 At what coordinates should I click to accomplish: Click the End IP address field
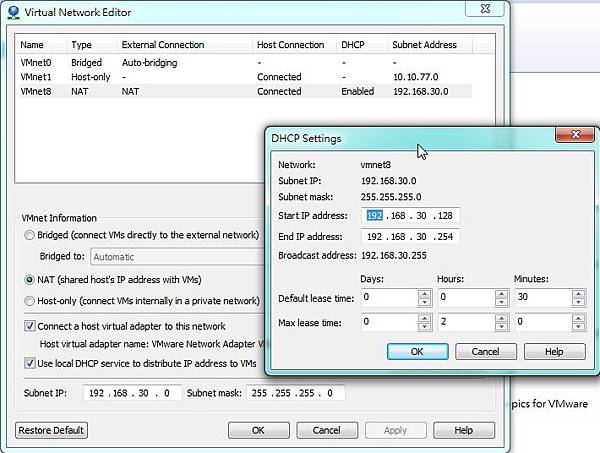point(411,237)
